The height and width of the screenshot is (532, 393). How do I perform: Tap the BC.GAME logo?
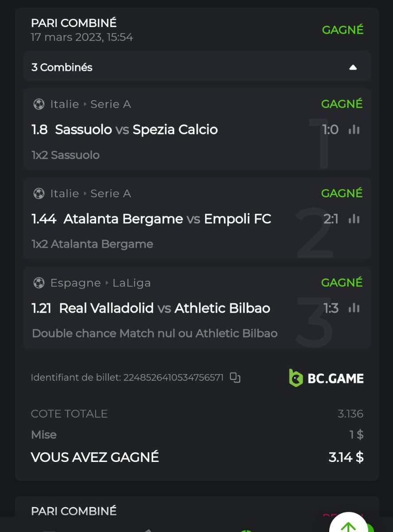(326, 378)
